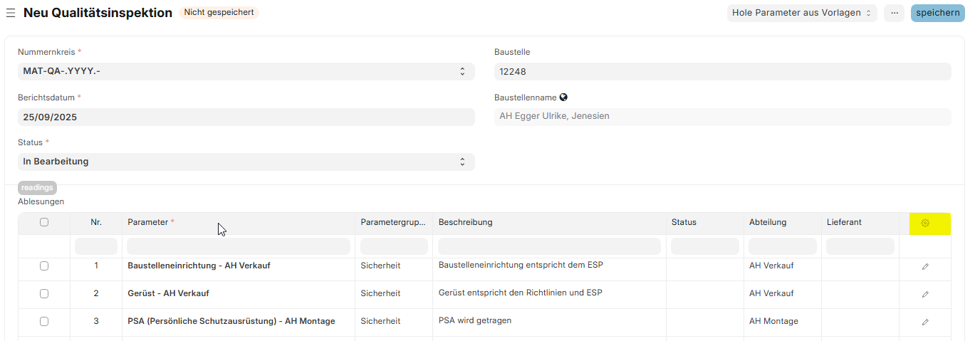Edit row 1 with pencil icon
980x341 pixels.
(x=925, y=266)
